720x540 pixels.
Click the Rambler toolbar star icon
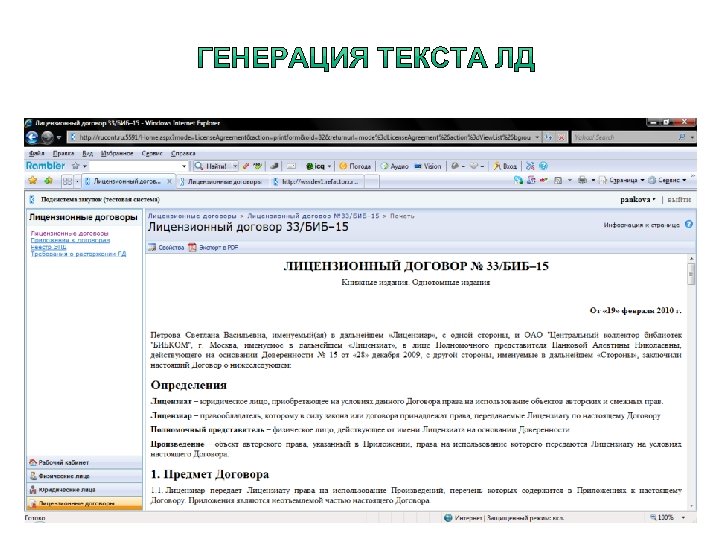click(x=76, y=166)
